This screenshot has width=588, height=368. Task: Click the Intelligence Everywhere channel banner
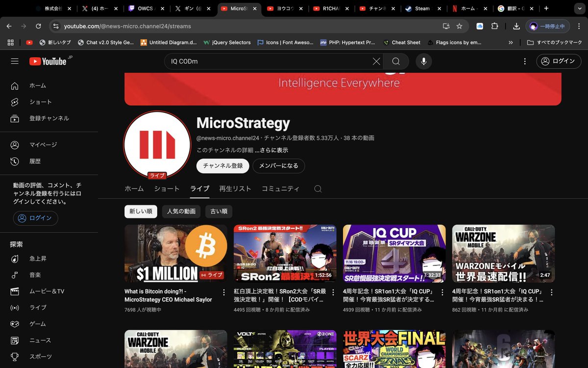pos(343,89)
